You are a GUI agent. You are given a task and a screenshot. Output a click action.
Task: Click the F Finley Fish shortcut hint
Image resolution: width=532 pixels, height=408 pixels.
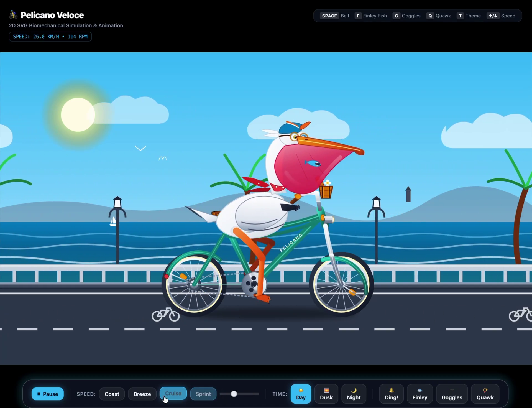coord(371,16)
